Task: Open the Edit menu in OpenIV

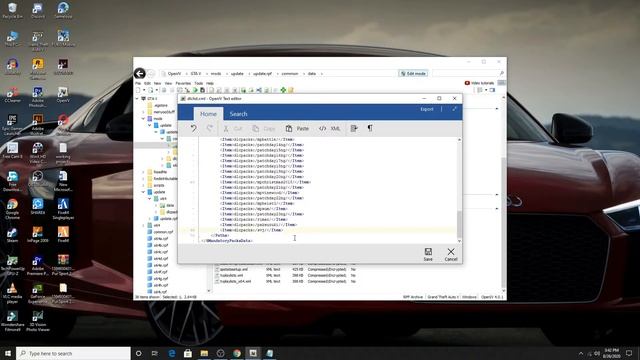Action: click(x=147, y=83)
